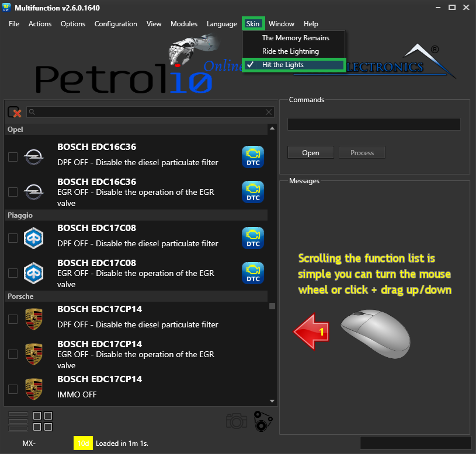Click the uncheck-all icon with red X
Screen dimensions: 476x454
click(x=14, y=112)
